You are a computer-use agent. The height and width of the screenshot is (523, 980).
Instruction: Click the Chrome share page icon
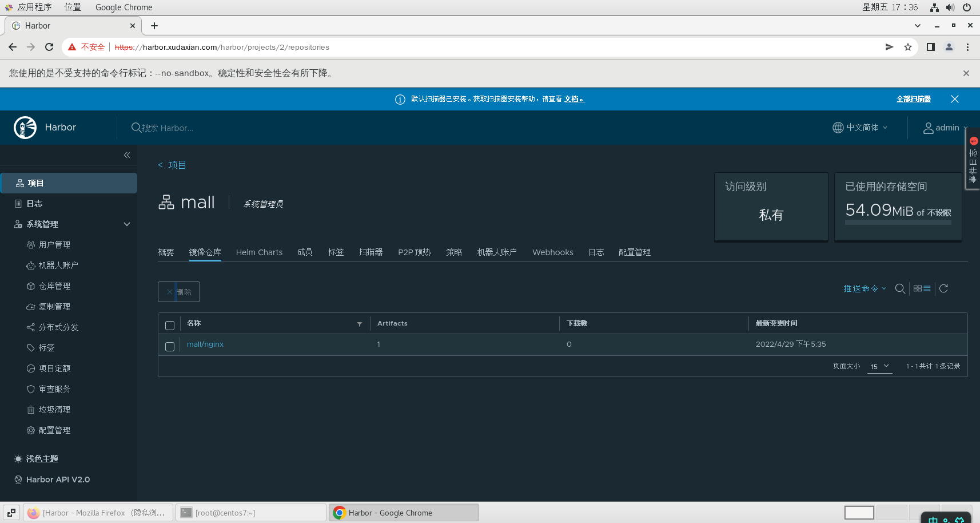pos(890,47)
